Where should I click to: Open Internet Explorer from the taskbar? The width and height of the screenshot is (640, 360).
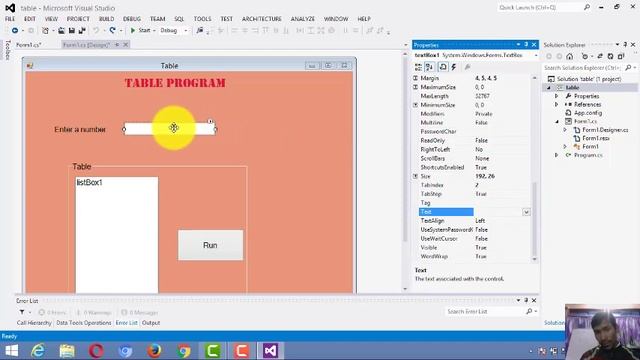click(38, 351)
